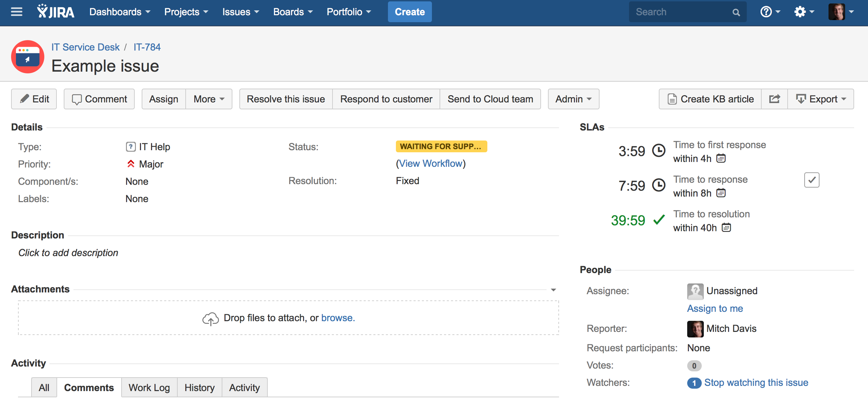The height and width of the screenshot is (407, 868).
Task: Click the JIRA logo
Action: (55, 12)
